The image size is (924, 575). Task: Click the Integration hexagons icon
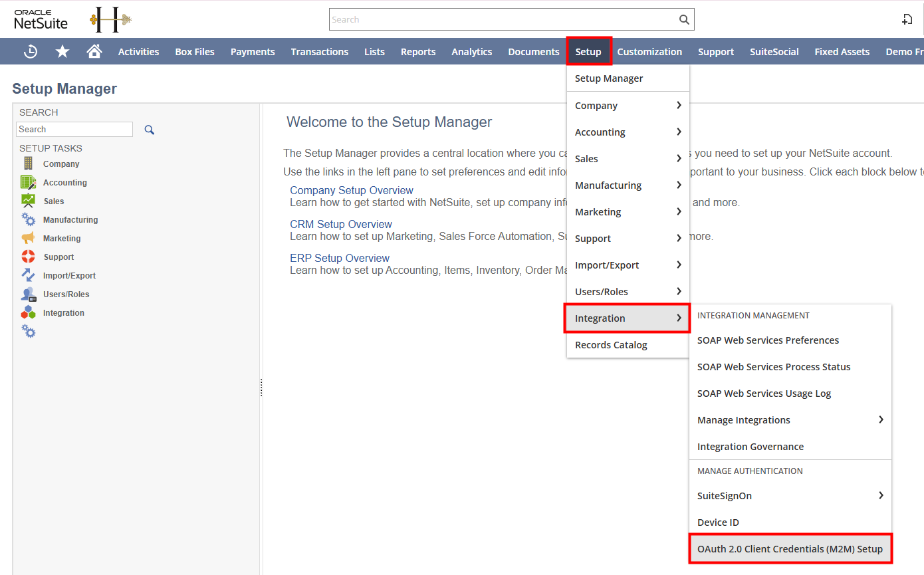28,312
